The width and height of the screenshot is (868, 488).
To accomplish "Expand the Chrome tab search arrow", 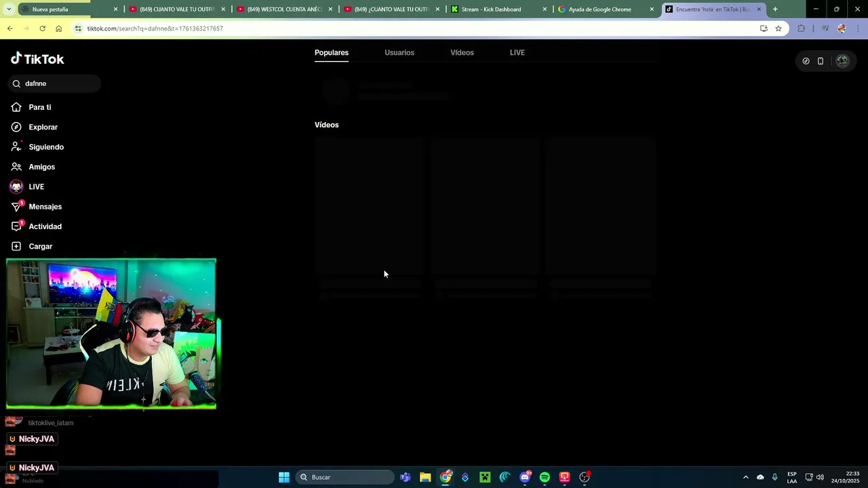I will pos(9,9).
